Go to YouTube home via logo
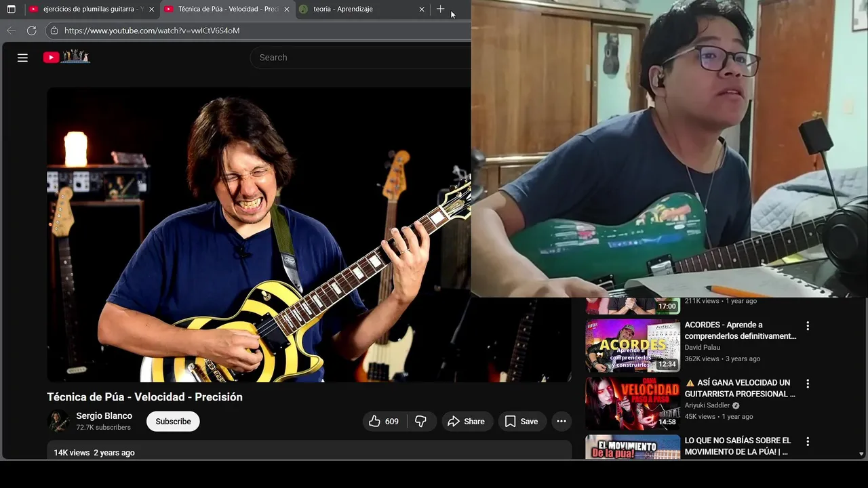 point(66,58)
